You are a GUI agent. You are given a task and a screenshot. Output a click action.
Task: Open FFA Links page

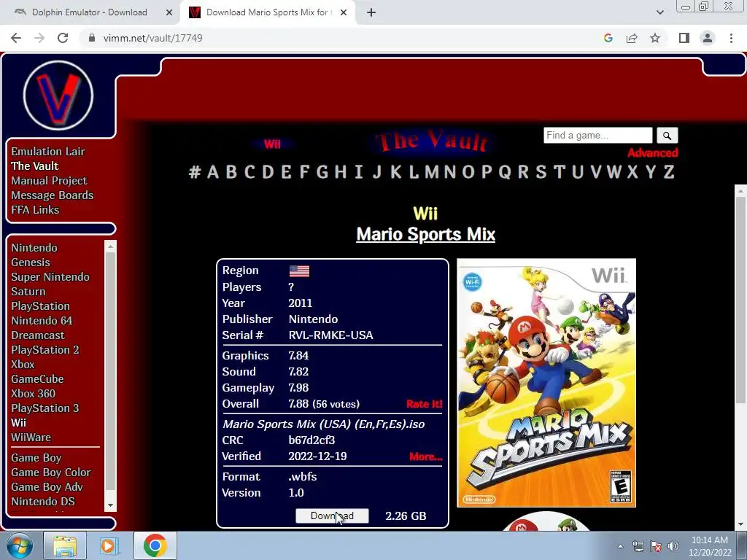coord(35,209)
